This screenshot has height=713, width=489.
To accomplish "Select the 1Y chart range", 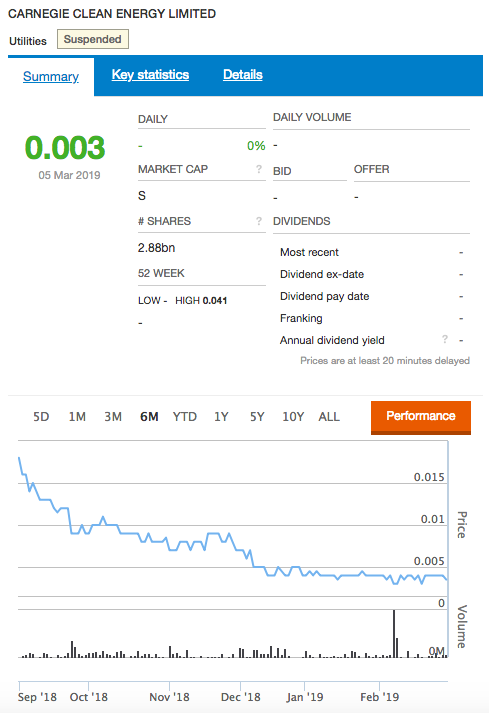I will [x=221, y=417].
